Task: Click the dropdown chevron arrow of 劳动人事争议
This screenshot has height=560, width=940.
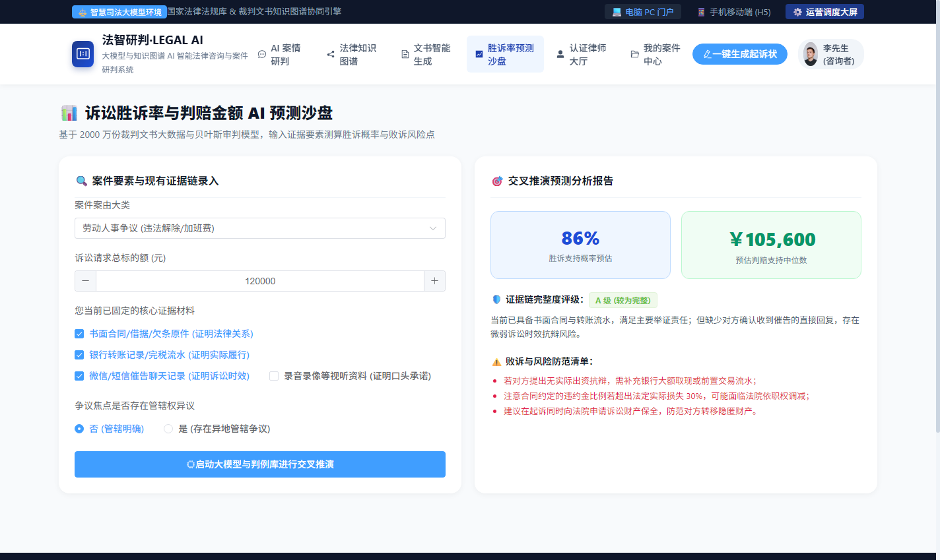Action: (433, 228)
